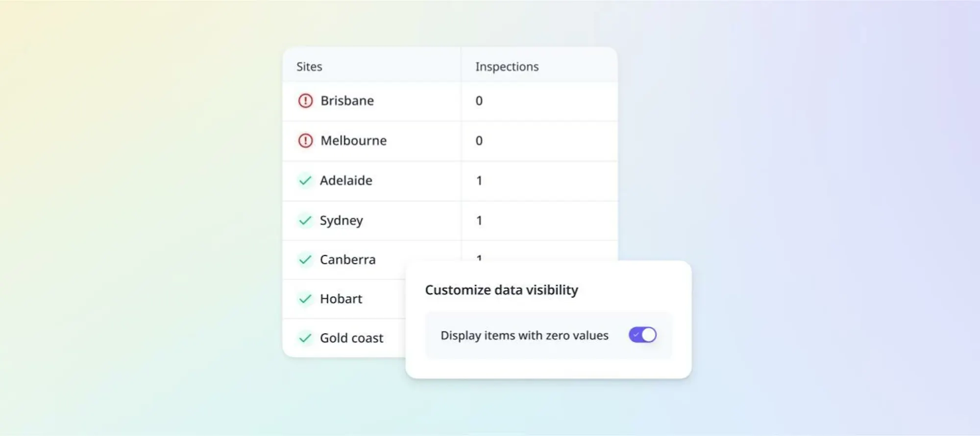
Task: Click the green checkmark next to Gold coast
Action: tap(305, 338)
